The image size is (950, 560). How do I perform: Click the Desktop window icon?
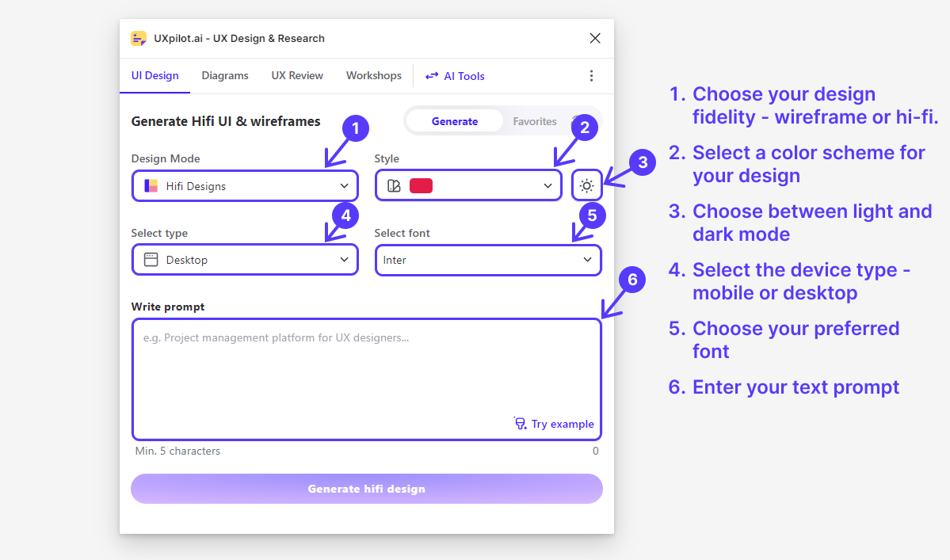[151, 260]
